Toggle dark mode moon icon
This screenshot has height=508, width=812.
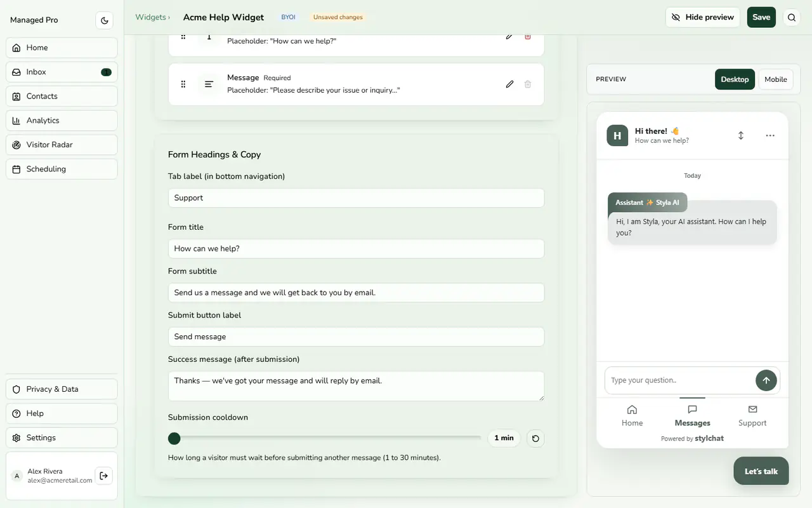[x=105, y=20]
